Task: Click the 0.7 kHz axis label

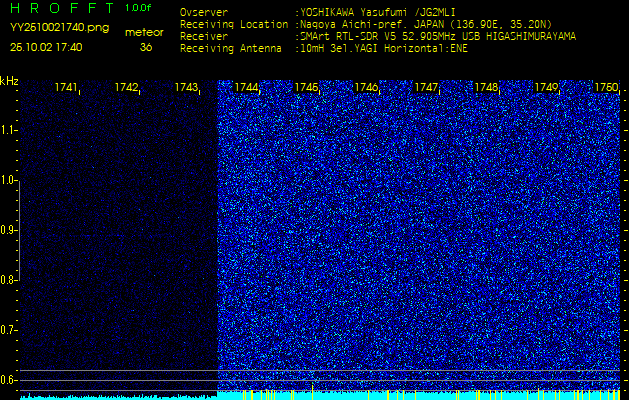Action: [7, 330]
